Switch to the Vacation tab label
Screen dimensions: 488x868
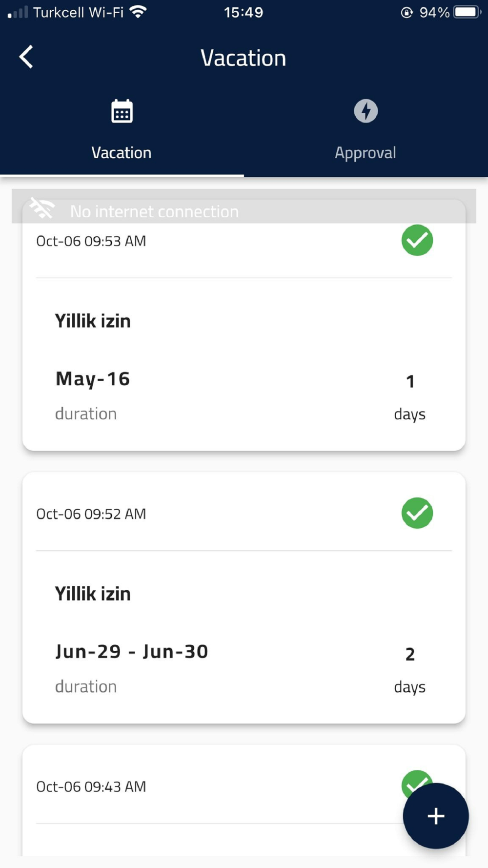coord(122,153)
